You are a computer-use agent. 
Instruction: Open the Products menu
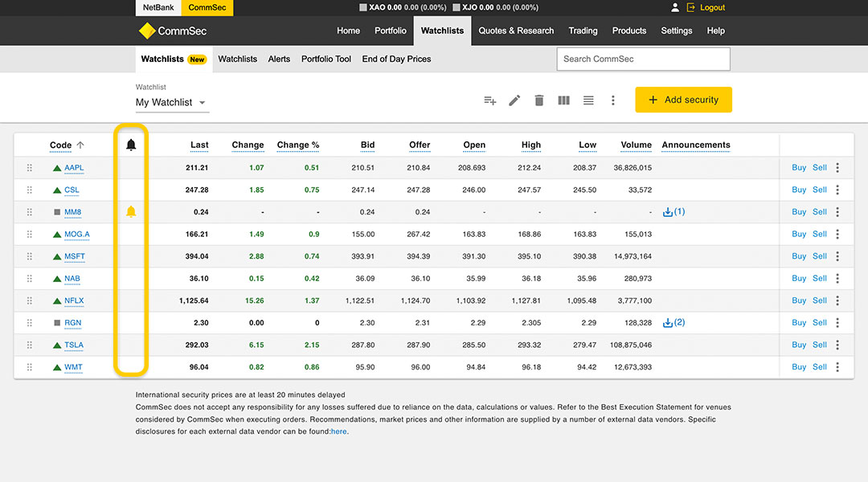[x=628, y=31]
